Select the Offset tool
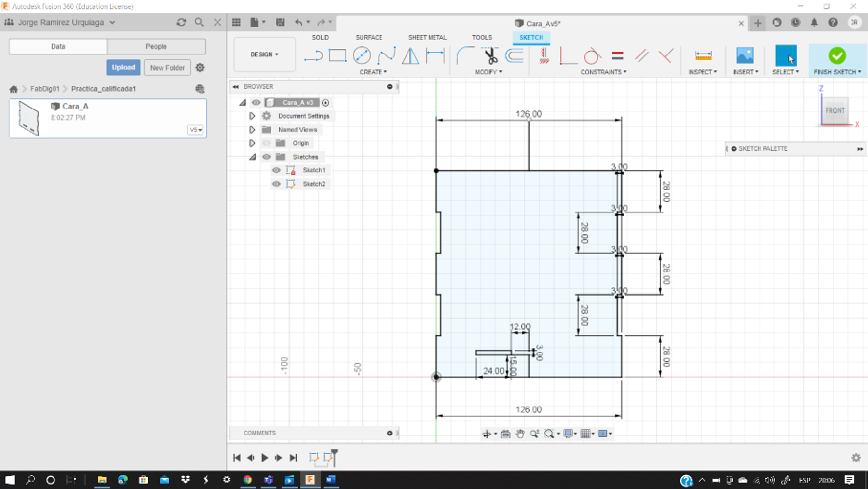Image resolution: width=868 pixels, height=489 pixels. click(514, 55)
